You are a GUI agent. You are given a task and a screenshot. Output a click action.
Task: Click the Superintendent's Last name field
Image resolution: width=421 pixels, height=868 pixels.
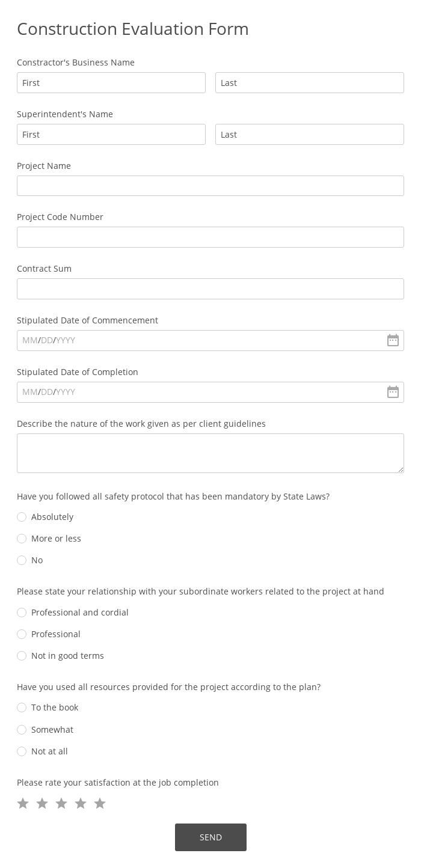tap(310, 134)
